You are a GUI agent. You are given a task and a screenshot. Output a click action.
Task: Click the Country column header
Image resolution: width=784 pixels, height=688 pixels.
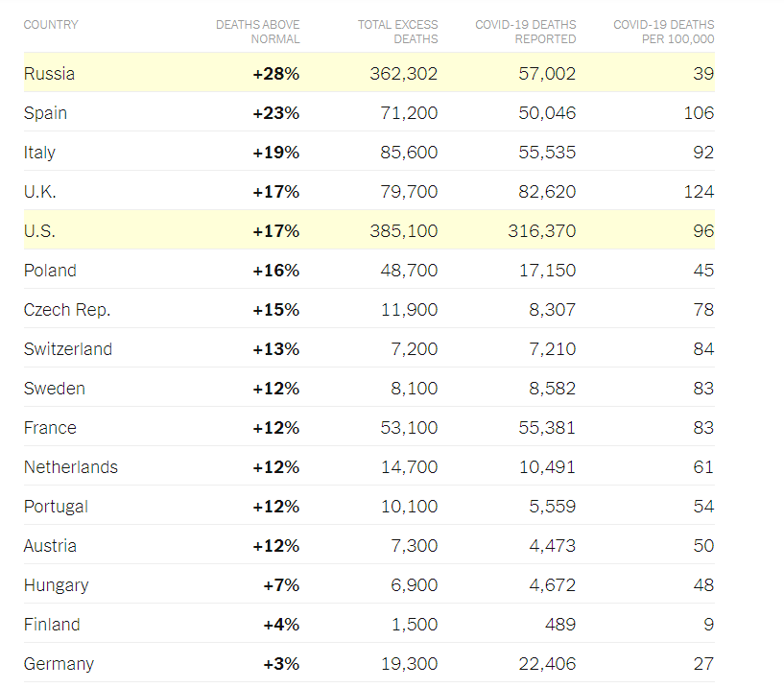tap(51, 24)
